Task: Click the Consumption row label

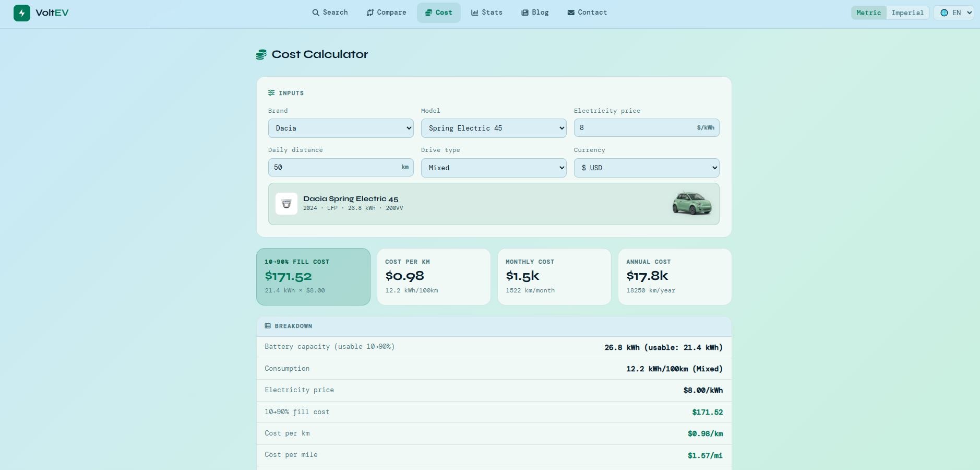Action: point(287,369)
